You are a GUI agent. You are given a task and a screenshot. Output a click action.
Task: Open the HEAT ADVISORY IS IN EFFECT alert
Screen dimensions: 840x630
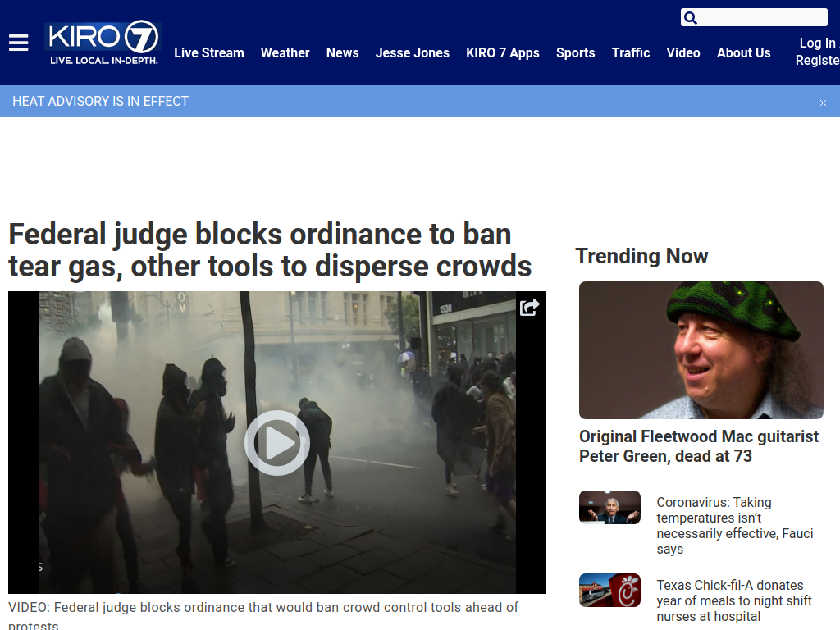click(x=100, y=101)
